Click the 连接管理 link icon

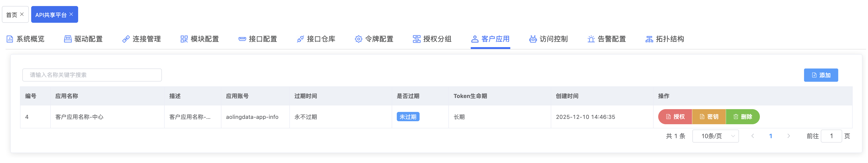tap(126, 39)
